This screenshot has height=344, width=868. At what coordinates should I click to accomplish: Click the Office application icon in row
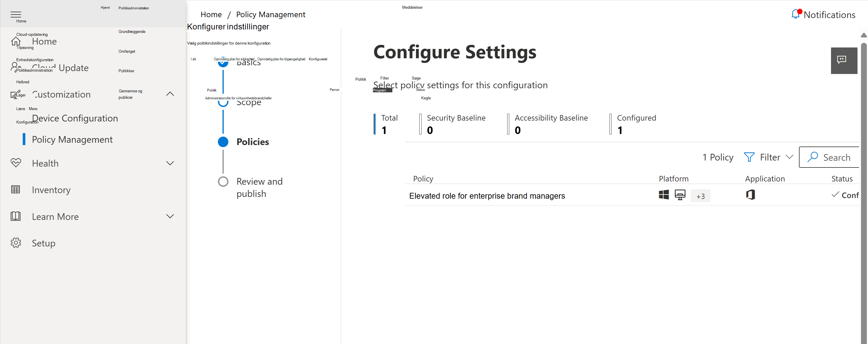click(x=750, y=195)
